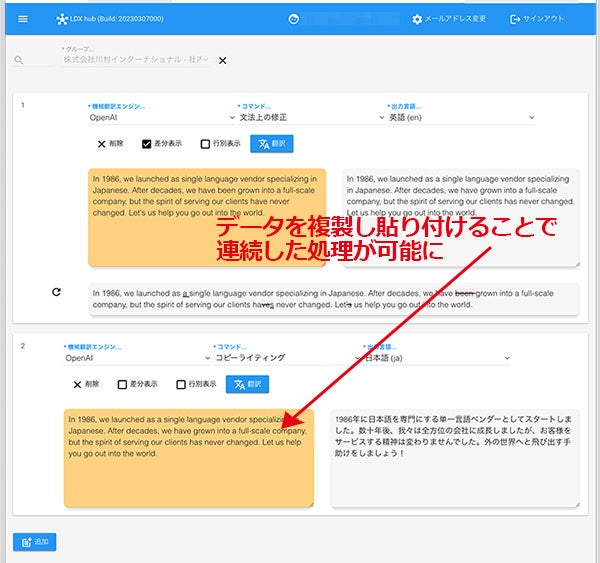Screen dimensions: 600x563
Task: Click the corrected English output area in block 1
Action: pyautogui.click(x=461, y=217)
